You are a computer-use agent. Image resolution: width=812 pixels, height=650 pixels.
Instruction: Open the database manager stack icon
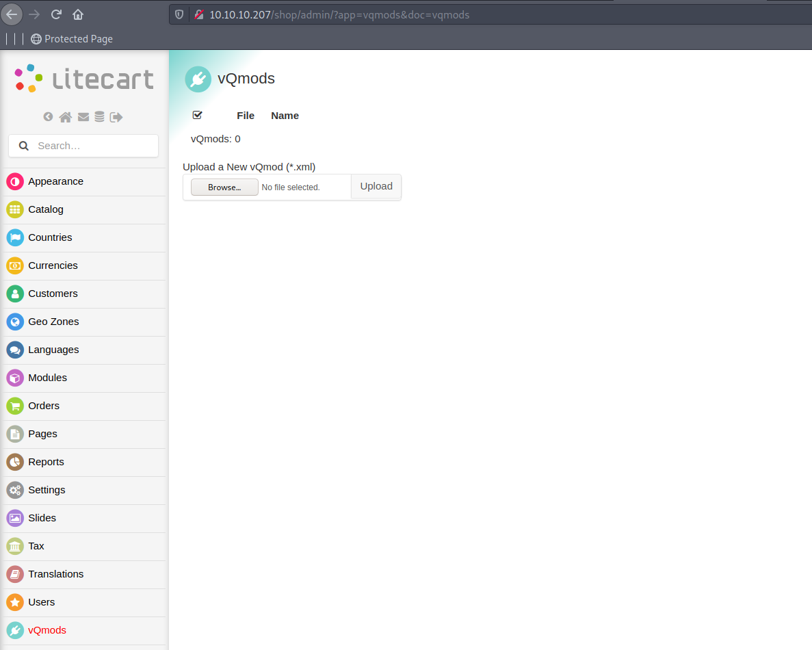pos(99,117)
